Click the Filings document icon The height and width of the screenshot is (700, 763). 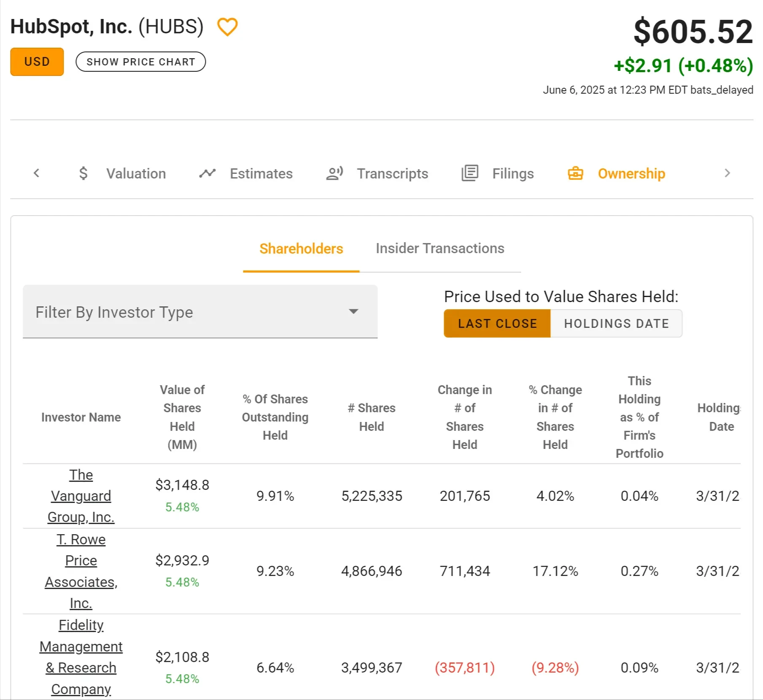point(469,173)
